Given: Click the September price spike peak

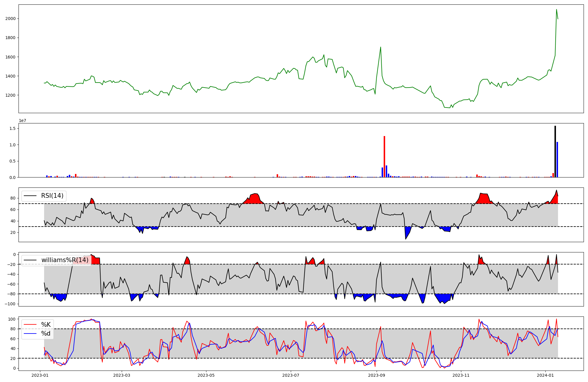Looking at the screenshot, I should point(380,47).
